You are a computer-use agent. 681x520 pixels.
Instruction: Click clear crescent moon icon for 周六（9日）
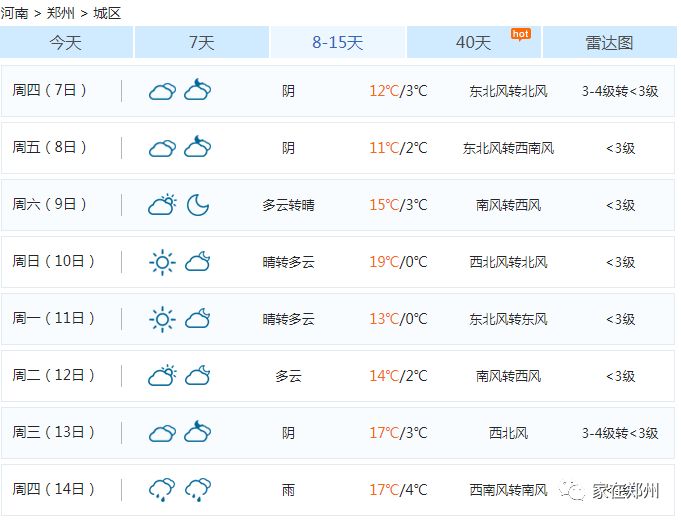tap(198, 205)
